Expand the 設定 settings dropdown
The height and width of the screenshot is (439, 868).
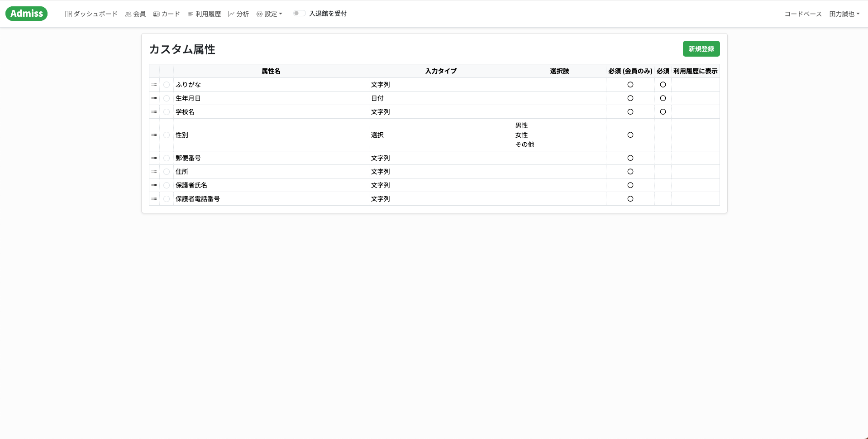point(269,14)
